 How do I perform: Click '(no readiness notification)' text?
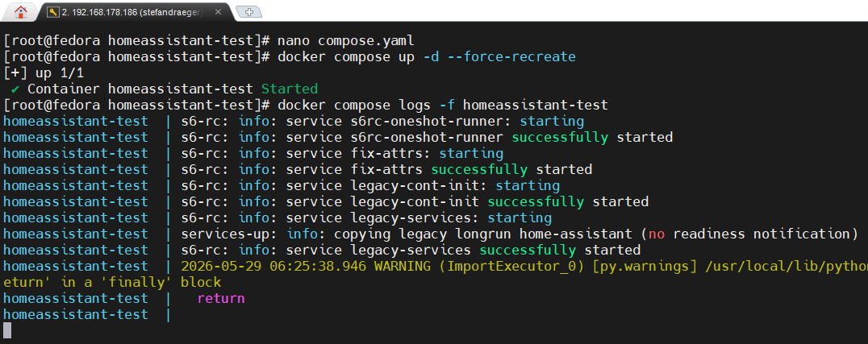click(749, 234)
